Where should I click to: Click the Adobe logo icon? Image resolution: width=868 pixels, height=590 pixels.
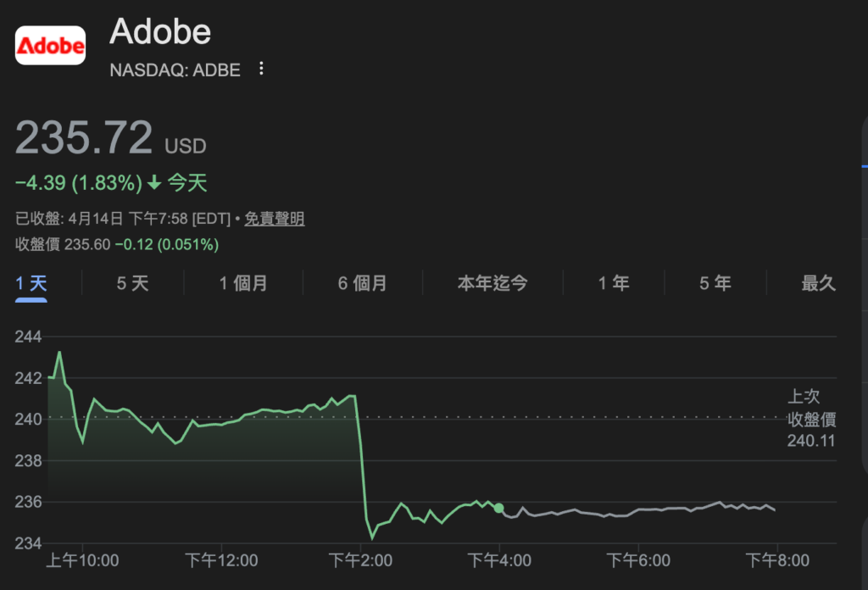pyautogui.click(x=51, y=45)
